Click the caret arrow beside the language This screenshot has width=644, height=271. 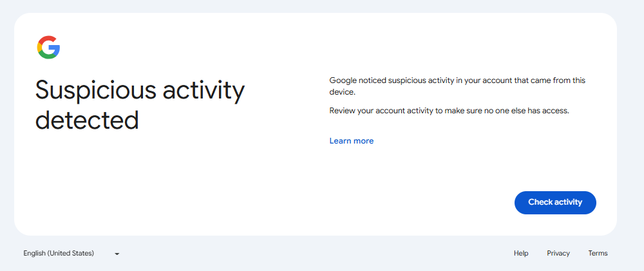(x=117, y=254)
